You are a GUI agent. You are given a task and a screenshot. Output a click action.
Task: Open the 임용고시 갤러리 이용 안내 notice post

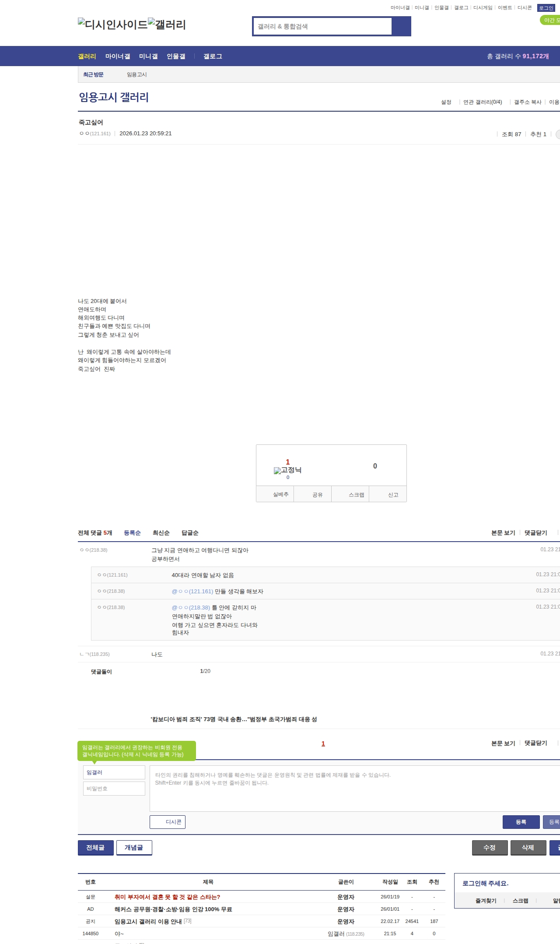pos(148,921)
